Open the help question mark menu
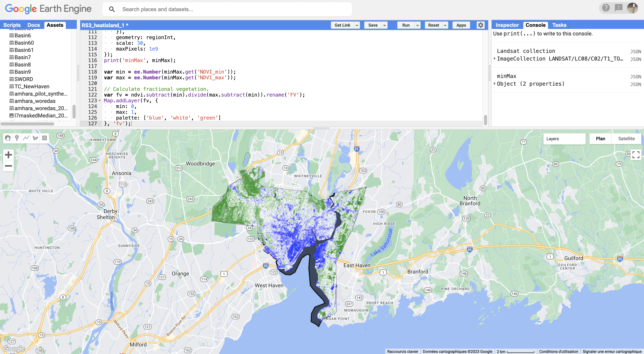 tap(606, 8)
